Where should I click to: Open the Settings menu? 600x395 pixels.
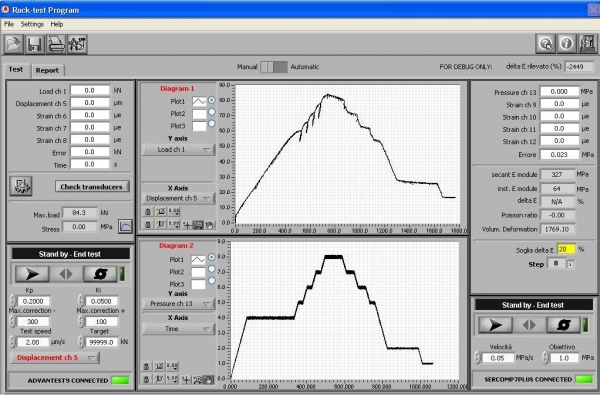32,24
